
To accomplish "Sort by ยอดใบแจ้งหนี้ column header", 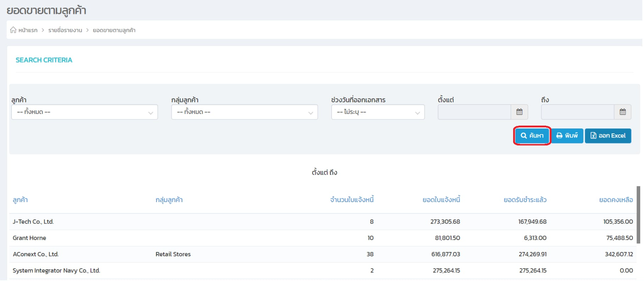I will 441,200.
